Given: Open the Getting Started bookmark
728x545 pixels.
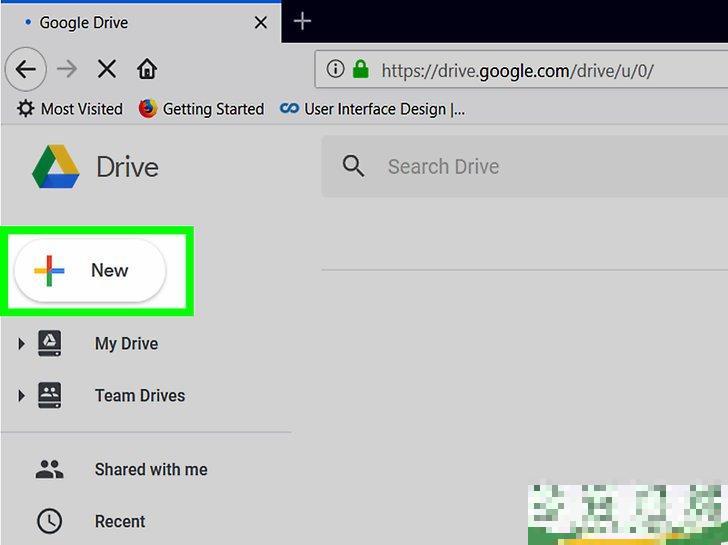Looking at the screenshot, I should 201,109.
